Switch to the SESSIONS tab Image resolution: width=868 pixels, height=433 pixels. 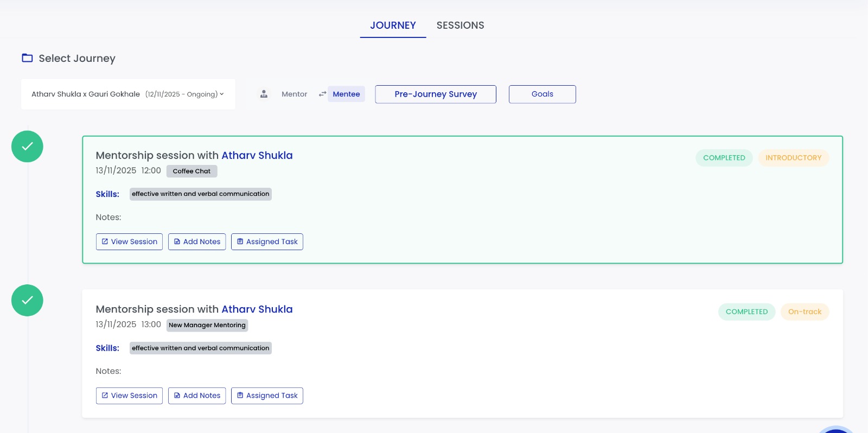click(460, 26)
